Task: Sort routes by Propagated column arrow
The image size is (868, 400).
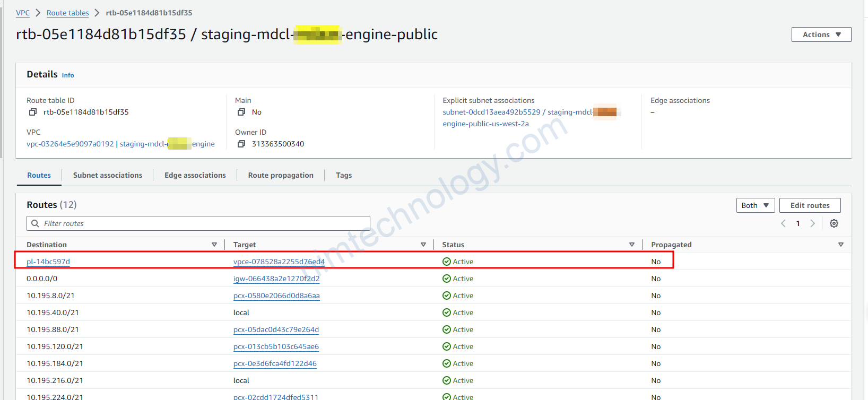Action: point(841,245)
